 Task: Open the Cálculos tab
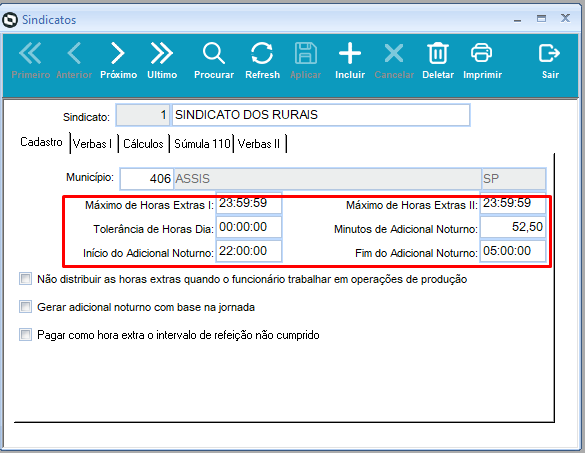[x=143, y=144]
